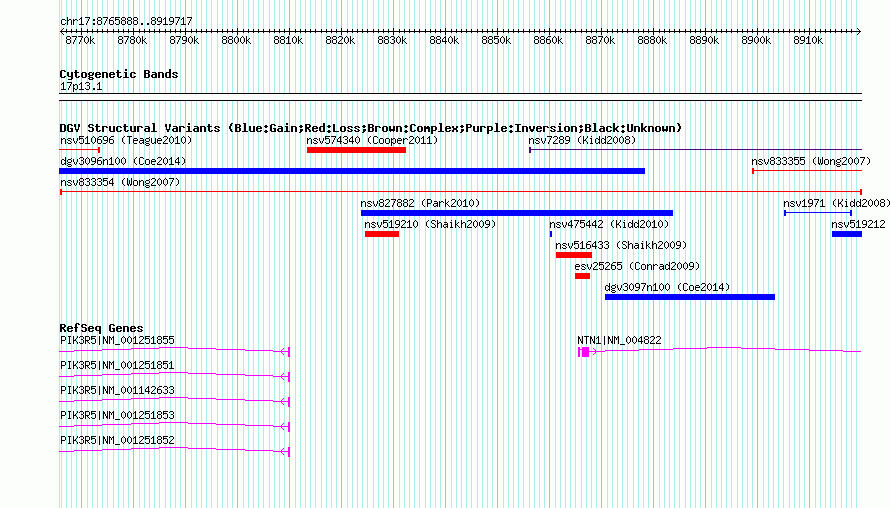This screenshot has height=508, width=890.
Task: Click the 8880k ruler tick label
Action: pos(652,40)
